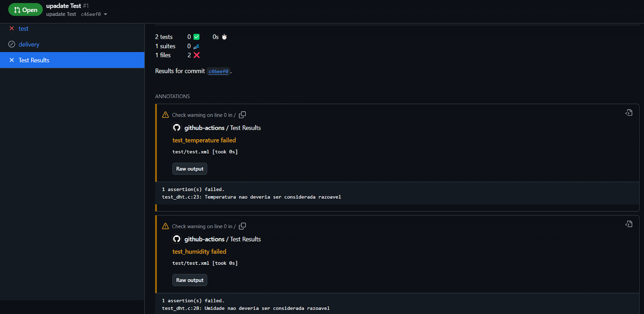This screenshot has width=644, height=314.
Task: Click the GitHub logo in the first annotation
Action: [177, 128]
